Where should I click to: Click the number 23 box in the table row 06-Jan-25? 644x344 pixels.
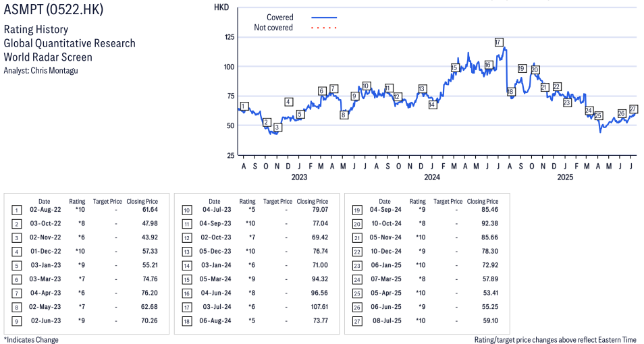[x=357, y=266]
